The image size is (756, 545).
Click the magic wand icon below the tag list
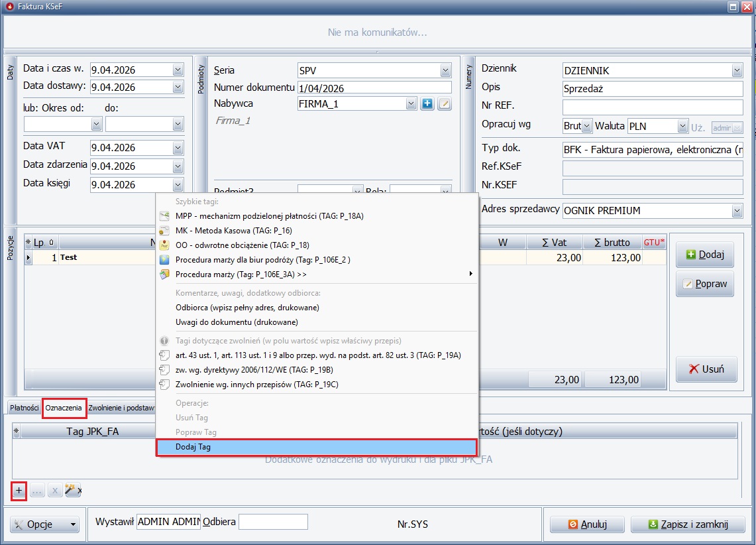(x=72, y=490)
